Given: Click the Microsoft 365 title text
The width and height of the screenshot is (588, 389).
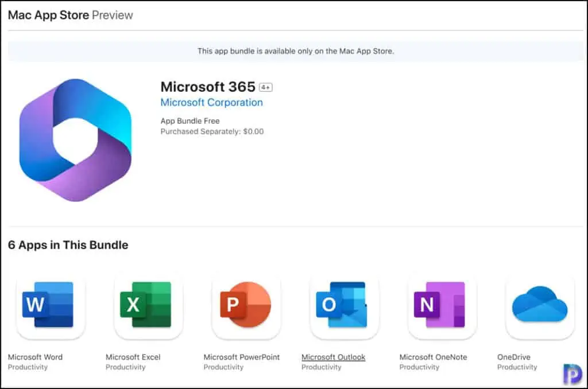Looking at the screenshot, I should tap(208, 87).
